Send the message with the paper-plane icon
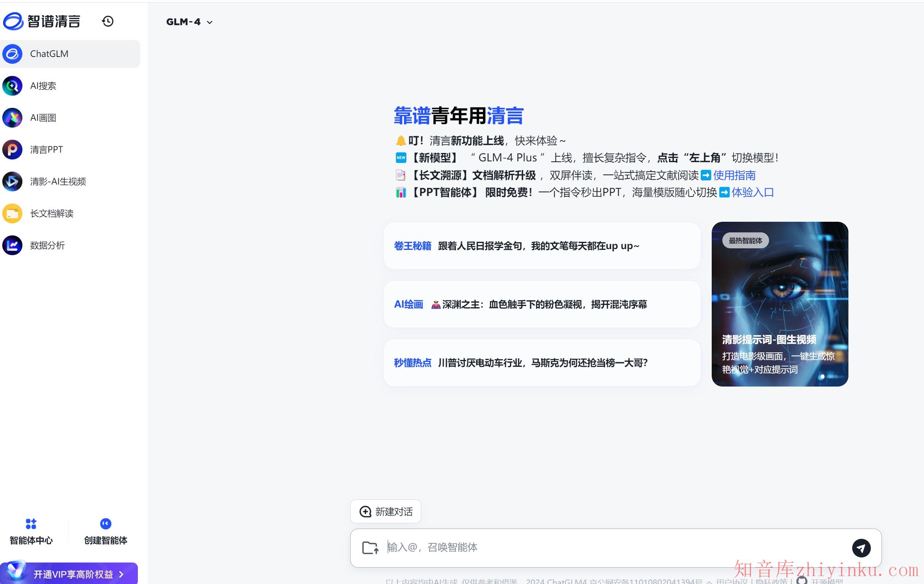This screenshot has height=584, width=924. point(862,548)
